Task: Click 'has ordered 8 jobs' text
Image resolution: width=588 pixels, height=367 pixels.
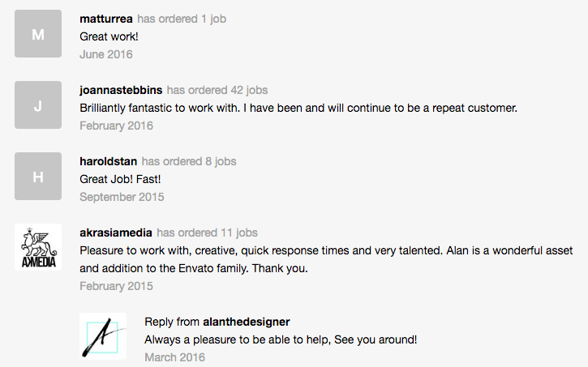Action: pyautogui.click(x=189, y=161)
